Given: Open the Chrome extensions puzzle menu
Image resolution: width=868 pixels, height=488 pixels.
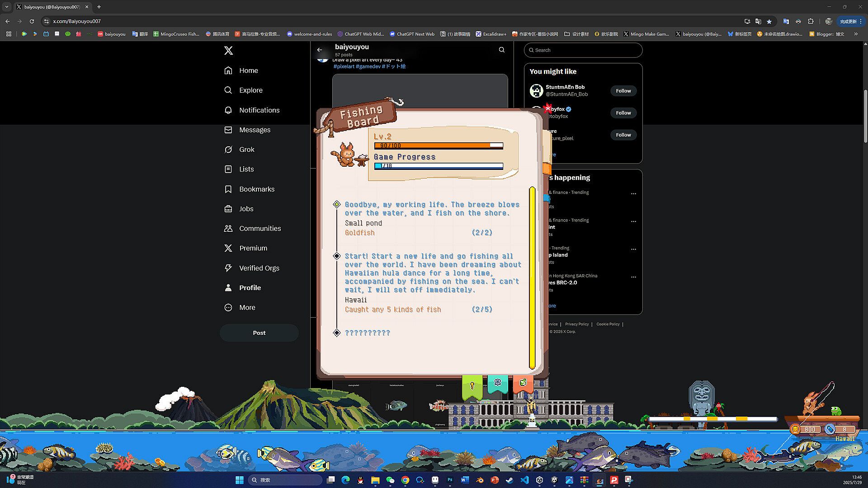Looking at the screenshot, I should [x=811, y=21].
